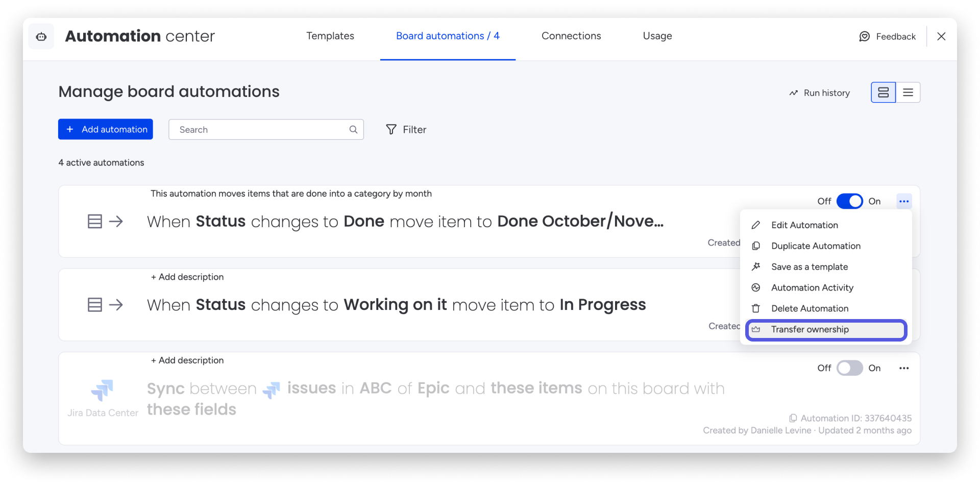Image resolution: width=980 pixels, height=486 pixels.
Task: Switch to card layout view
Action: (884, 92)
